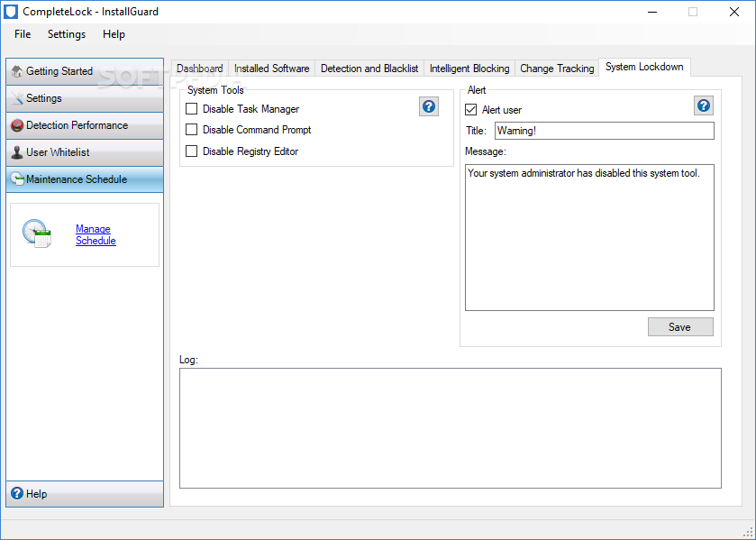This screenshot has width=756, height=540.
Task: Open the Help menu in menu bar
Action: coord(114,34)
